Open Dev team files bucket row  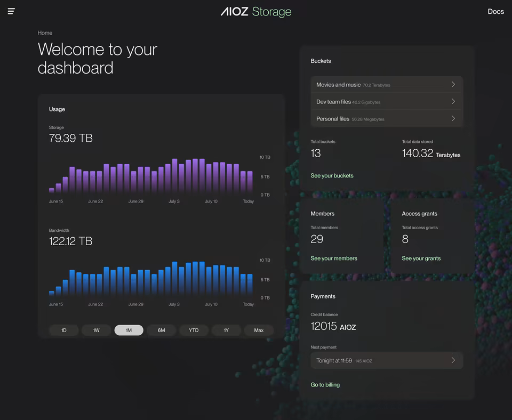pyautogui.click(x=387, y=101)
